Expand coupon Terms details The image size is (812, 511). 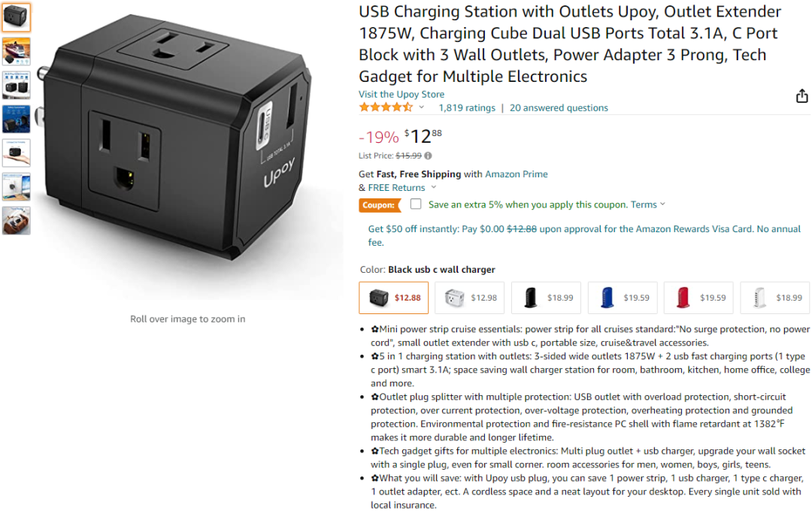click(647, 204)
